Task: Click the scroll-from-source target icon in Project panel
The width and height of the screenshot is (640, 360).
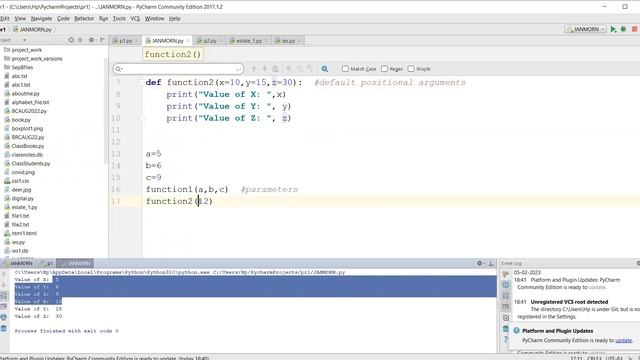Action: [71, 40]
